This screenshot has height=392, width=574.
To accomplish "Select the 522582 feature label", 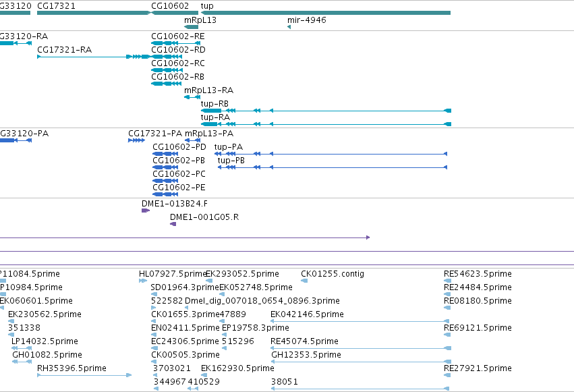I will point(167,301).
